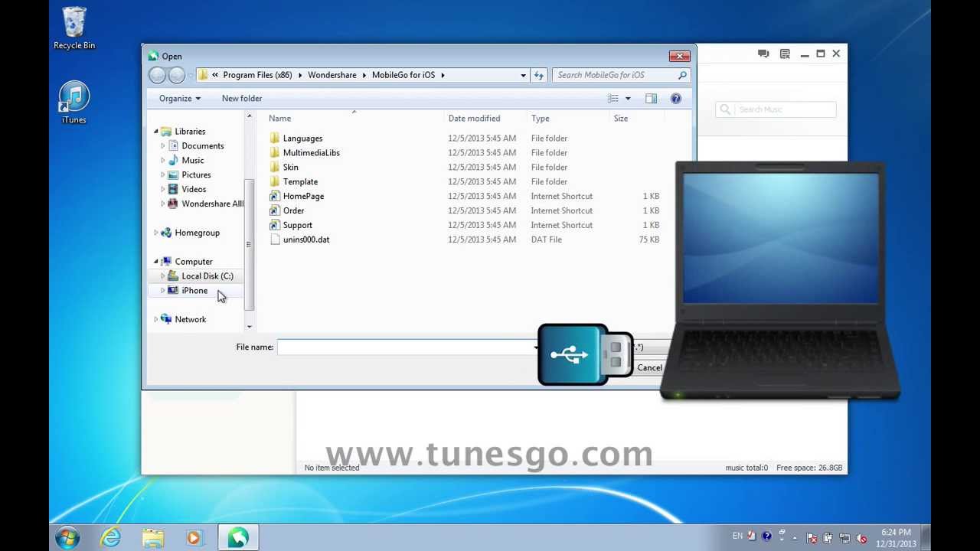Screen dimensions: 980x551
Task: Select Homegroup in the navigation pane
Action: tap(197, 233)
